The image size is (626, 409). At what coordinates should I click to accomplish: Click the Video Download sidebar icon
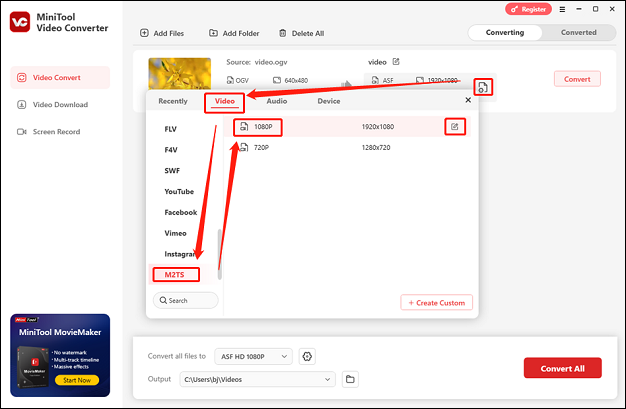[22, 105]
